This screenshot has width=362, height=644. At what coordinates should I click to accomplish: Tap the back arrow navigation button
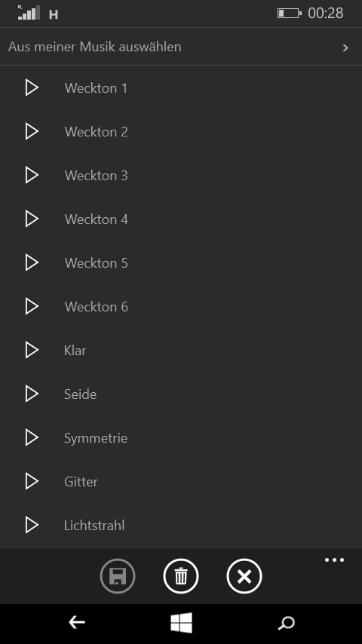(76, 623)
